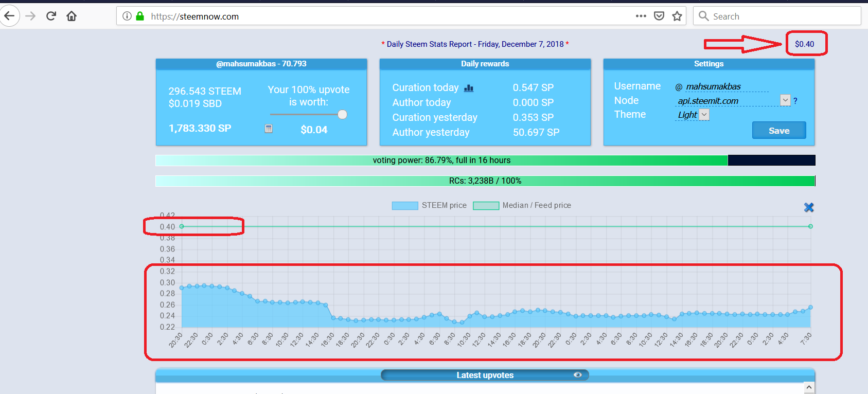868x394 pixels.
Task: Click the Save settings button
Action: click(779, 130)
